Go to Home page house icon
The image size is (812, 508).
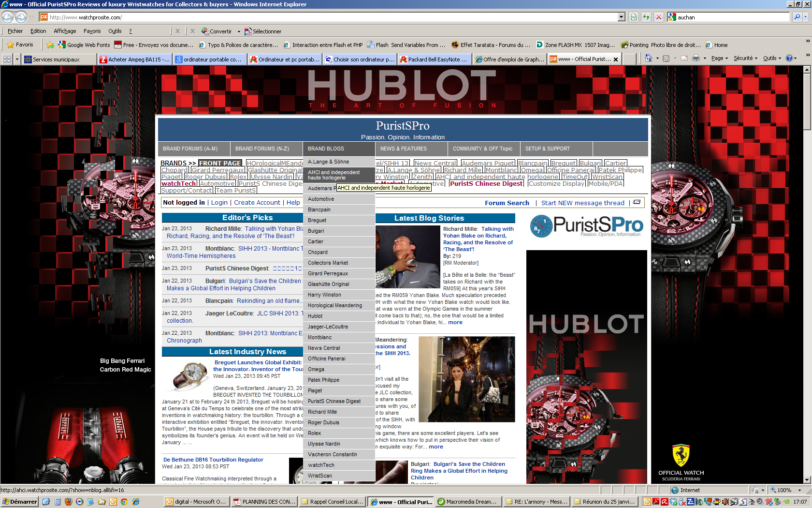(x=648, y=59)
